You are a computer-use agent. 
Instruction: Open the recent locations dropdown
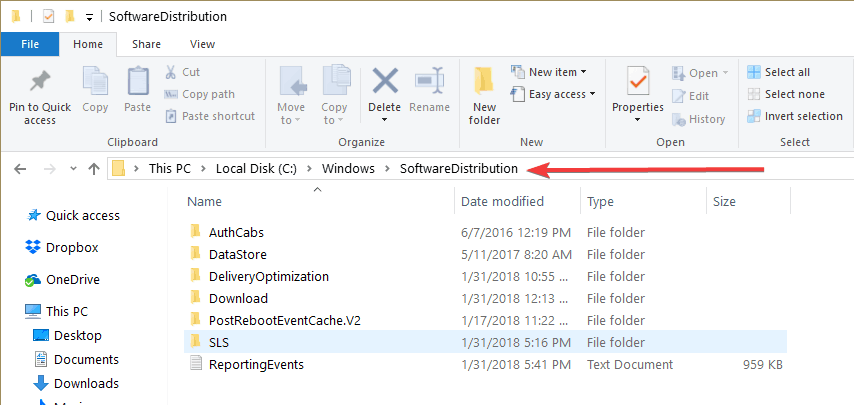[74, 169]
